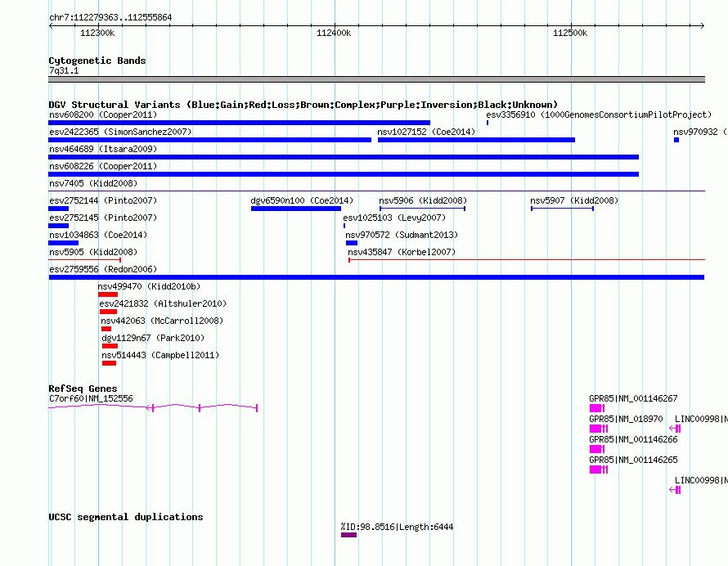The width and height of the screenshot is (728, 566).
Task: Select nsv442063 (McCarroll2008) label
Action: click(162, 321)
